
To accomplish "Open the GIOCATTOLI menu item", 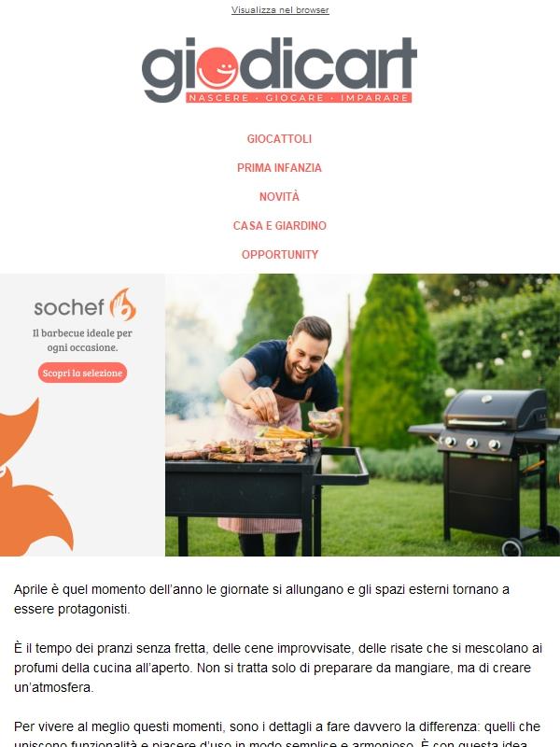I will pyautogui.click(x=279, y=138).
